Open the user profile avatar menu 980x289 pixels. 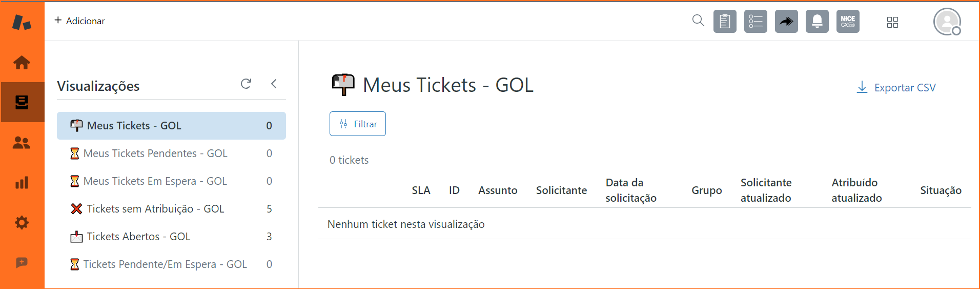(x=947, y=22)
